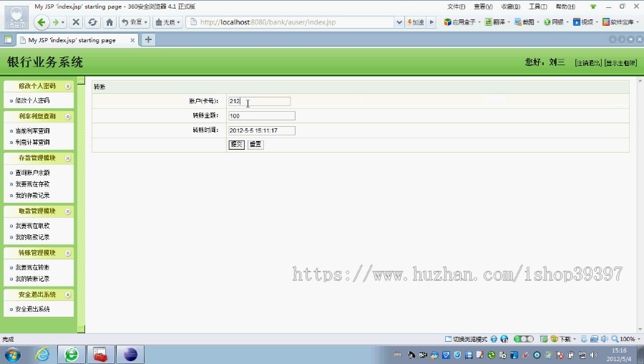Expand the arrow next to 加速
This screenshot has width=644, height=364.
click(x=431, y=22)
